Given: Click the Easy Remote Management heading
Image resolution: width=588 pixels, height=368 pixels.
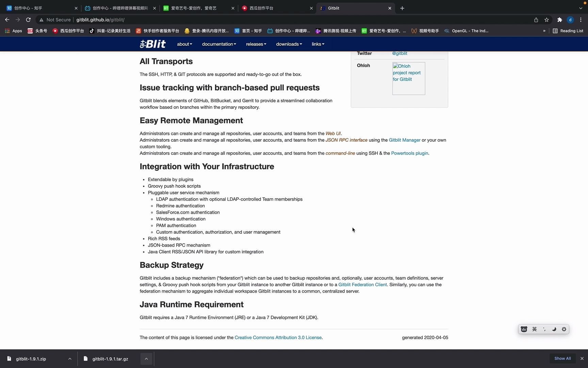Looking at the screenshot, I should point(191,121).
